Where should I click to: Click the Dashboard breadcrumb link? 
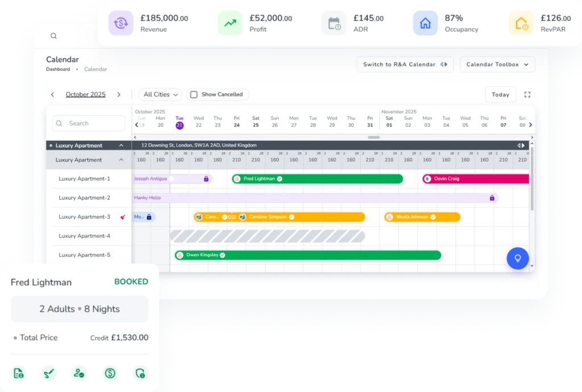point(58,69)
